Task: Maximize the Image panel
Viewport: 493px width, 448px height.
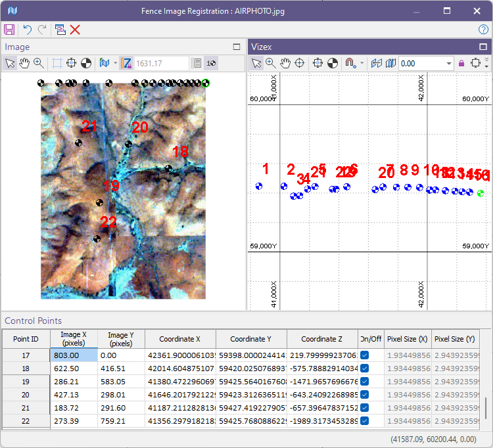Action: coord(237,47)
